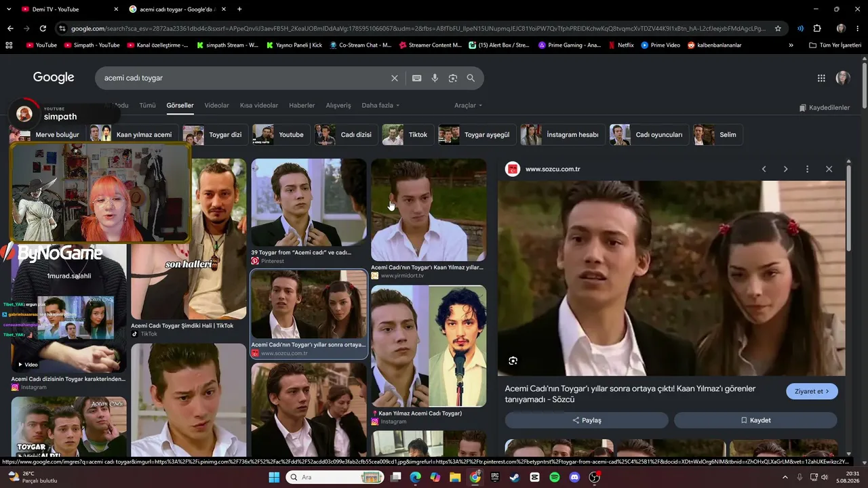
Task: Click the Ziyaret et button
Action: point(812,391)
